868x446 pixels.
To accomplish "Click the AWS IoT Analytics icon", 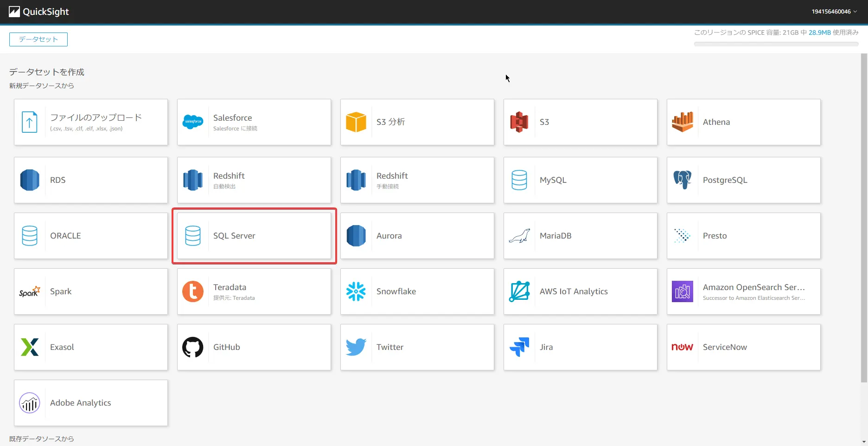I will pyautogui.click(x=519, y=291).
